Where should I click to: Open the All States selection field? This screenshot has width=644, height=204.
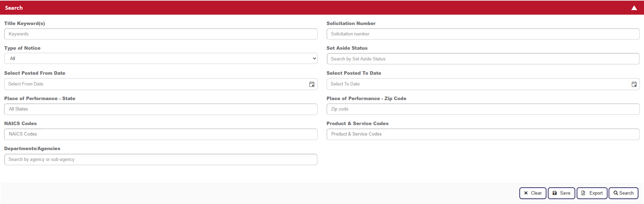tap(160, 109)
